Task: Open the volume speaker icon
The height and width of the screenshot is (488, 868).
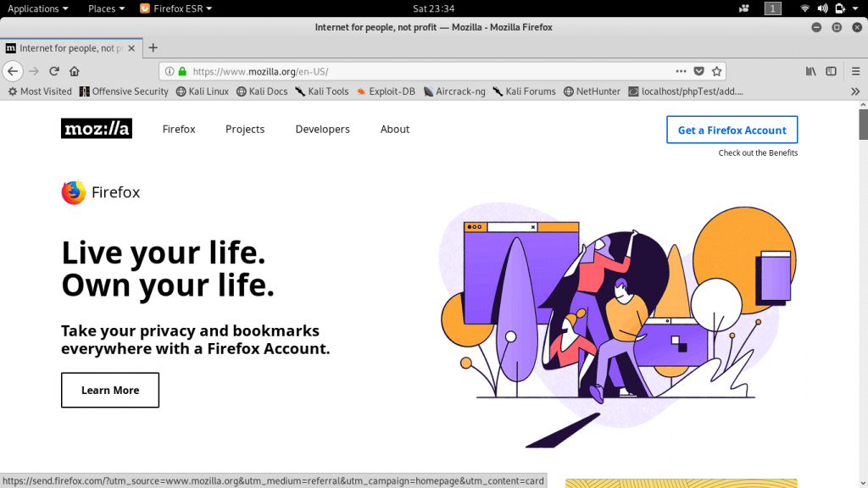Action: pyautogui.click(x=822, y=8)
